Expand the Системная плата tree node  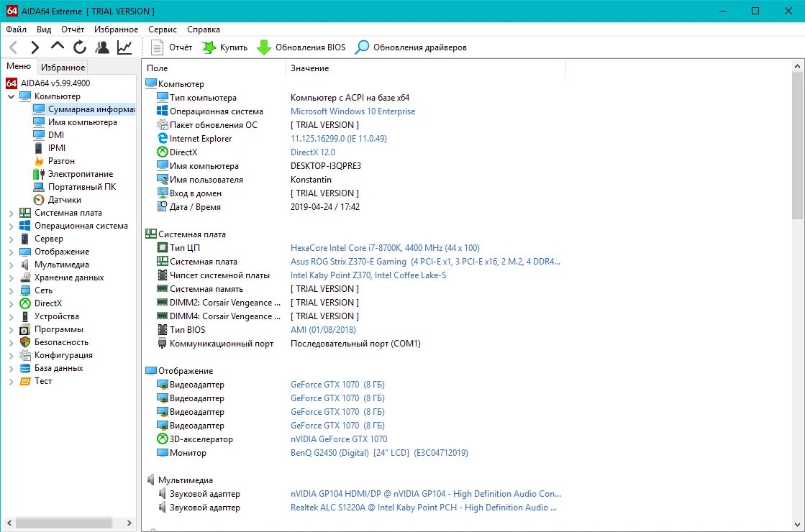(x=11, y=213)
